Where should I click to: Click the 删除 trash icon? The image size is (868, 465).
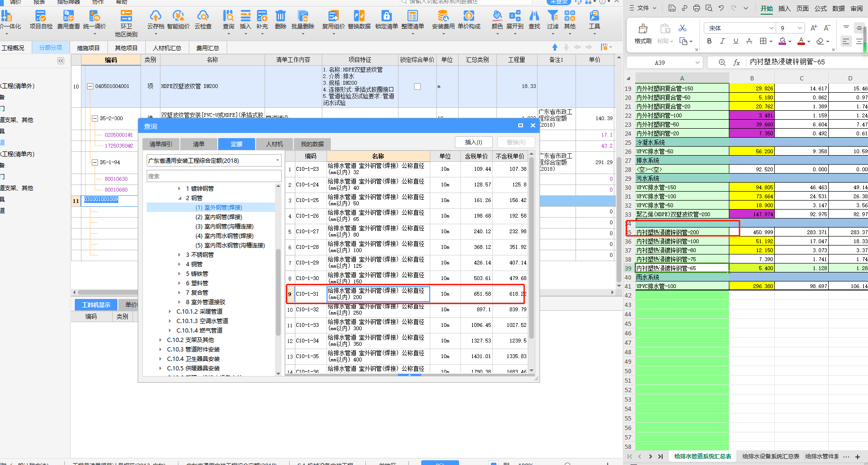tap(281, 20)
